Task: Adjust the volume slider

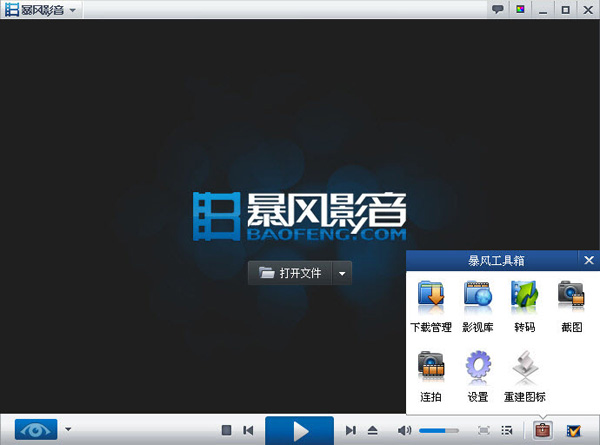Action: (439, 431)
